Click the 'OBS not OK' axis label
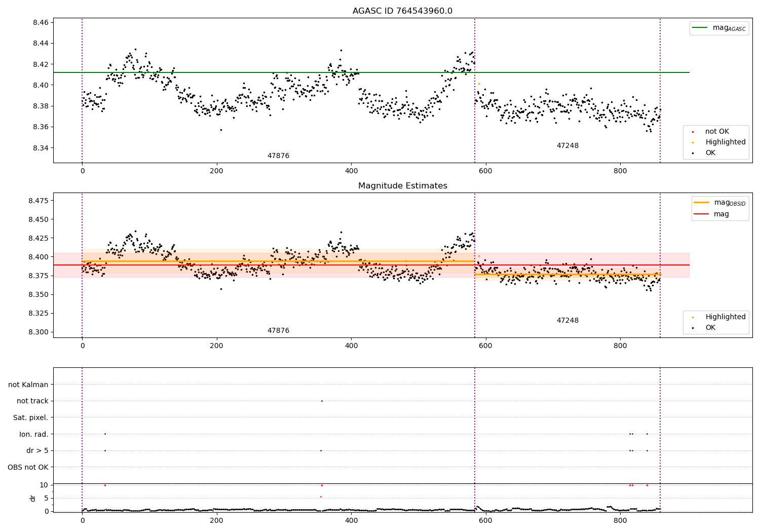760x532 pixels. (x=28, y=467)
